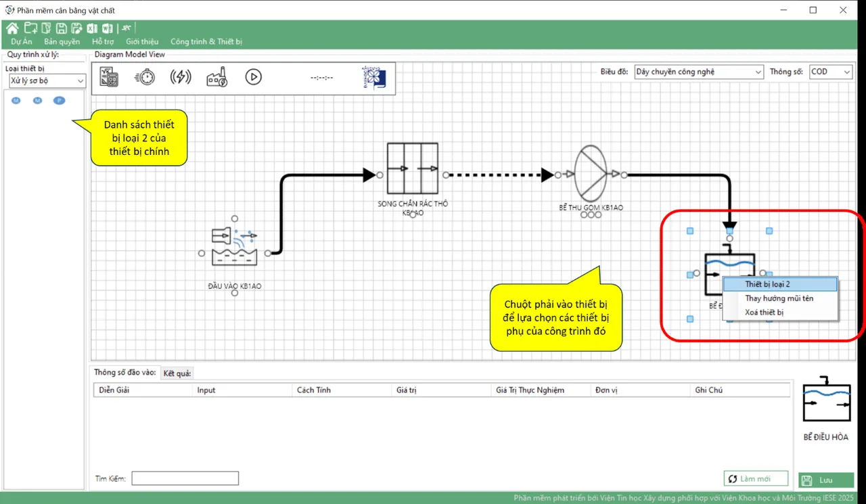Click the factory power icon
Viewport: 866px width, 504px height.
pyautogui.click(x=216, y=77)
